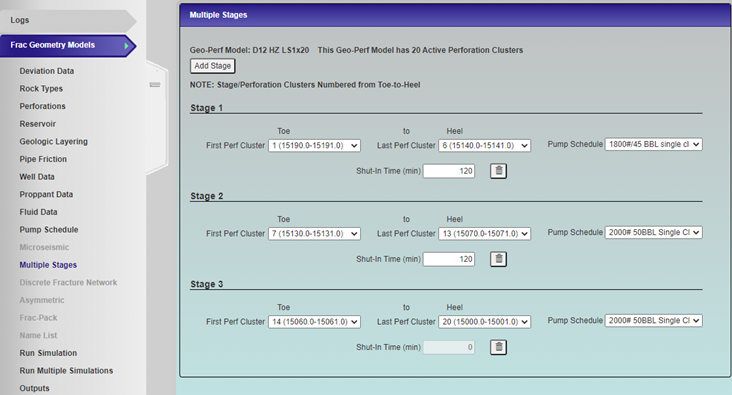Click the green arrow on Frac Geometry Models
This screenshot has width=732, height=395.
click(x=126, y=46)
